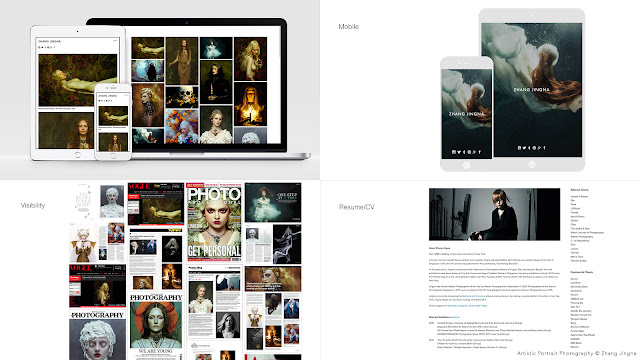Tap the Instagram icon on the tablet mockup
The height and width of the screenshot is (360, 640).
[x=519, y=148]
